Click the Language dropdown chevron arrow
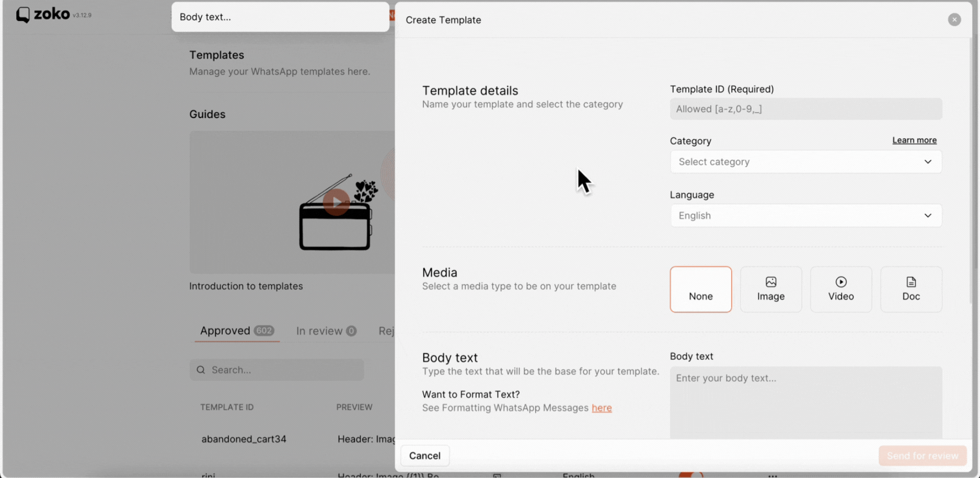The image size is (980, 478). point(927,216)
